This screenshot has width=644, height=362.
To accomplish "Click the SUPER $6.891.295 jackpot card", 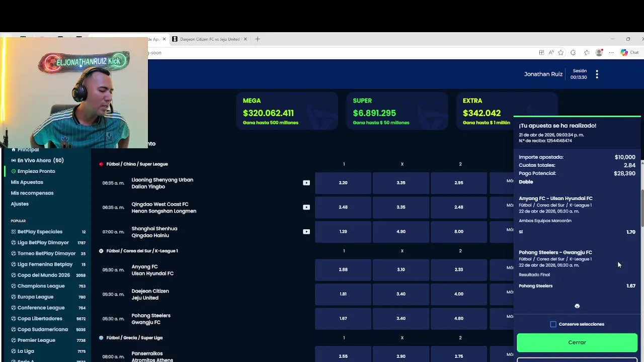I will 397,111.
